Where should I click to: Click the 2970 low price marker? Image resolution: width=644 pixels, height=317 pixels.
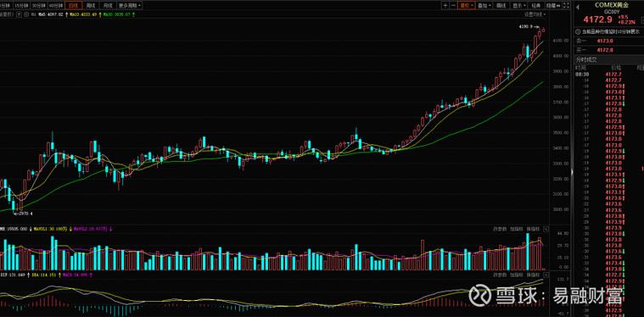coord(24,214)
